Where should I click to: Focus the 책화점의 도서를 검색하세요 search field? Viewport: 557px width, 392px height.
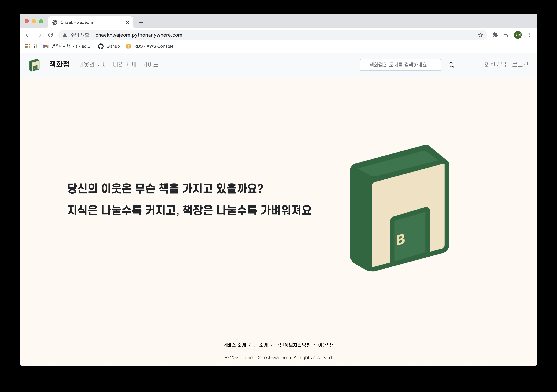(400, 65)
